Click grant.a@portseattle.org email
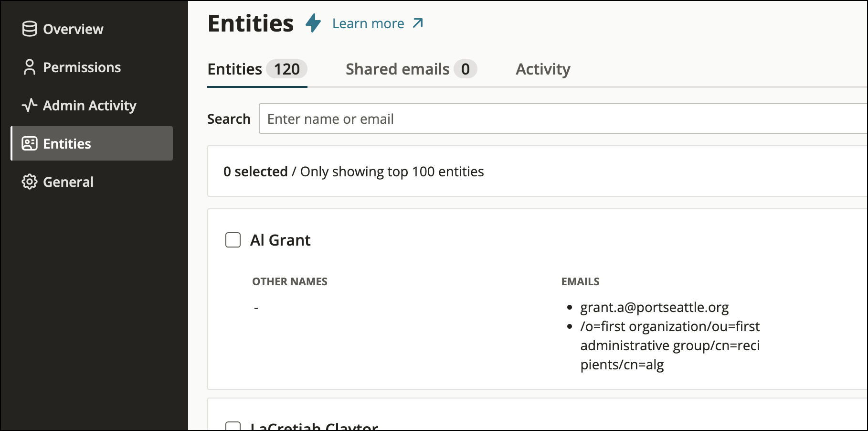The width and height of the screenshot is (868, 431). (654, 307)
